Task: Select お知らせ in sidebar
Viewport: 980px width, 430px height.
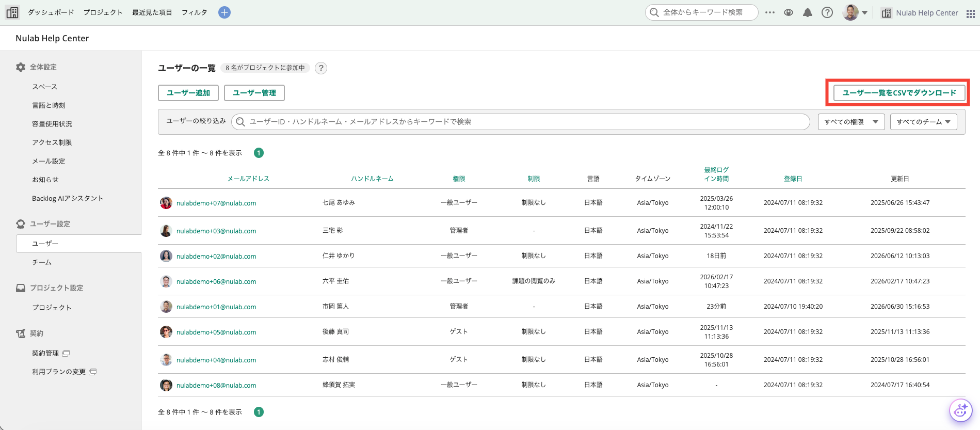Action: coord(45,180)
